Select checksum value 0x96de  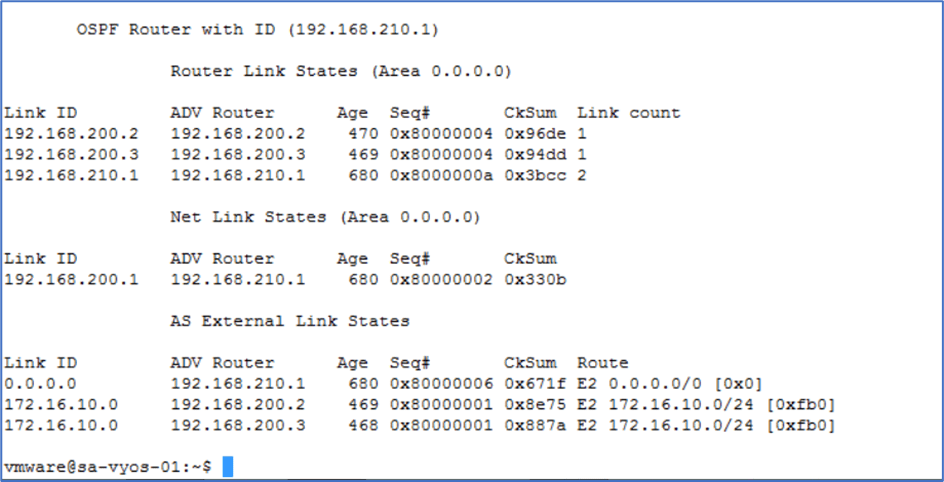click(531, 134)
